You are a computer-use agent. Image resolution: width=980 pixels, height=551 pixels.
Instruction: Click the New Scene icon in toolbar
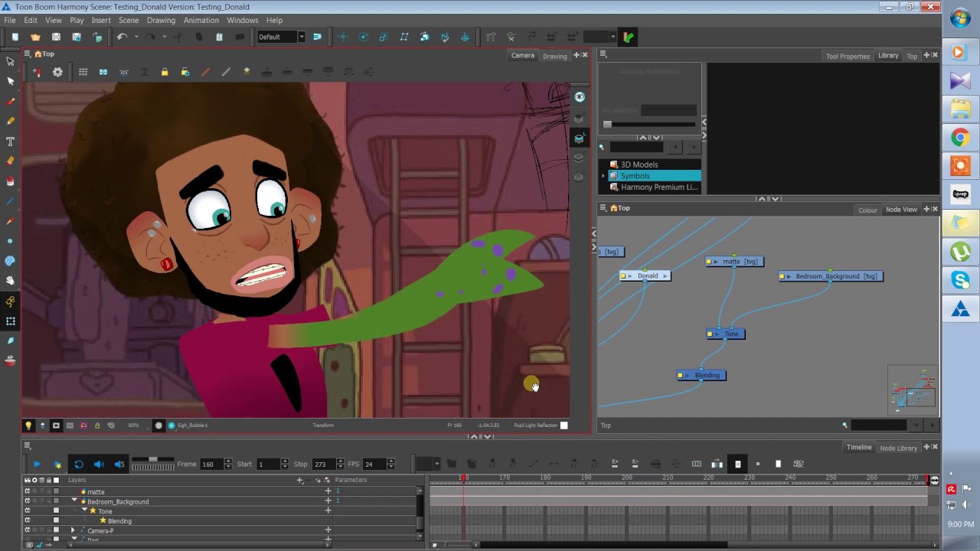click(x=15, y=37)
